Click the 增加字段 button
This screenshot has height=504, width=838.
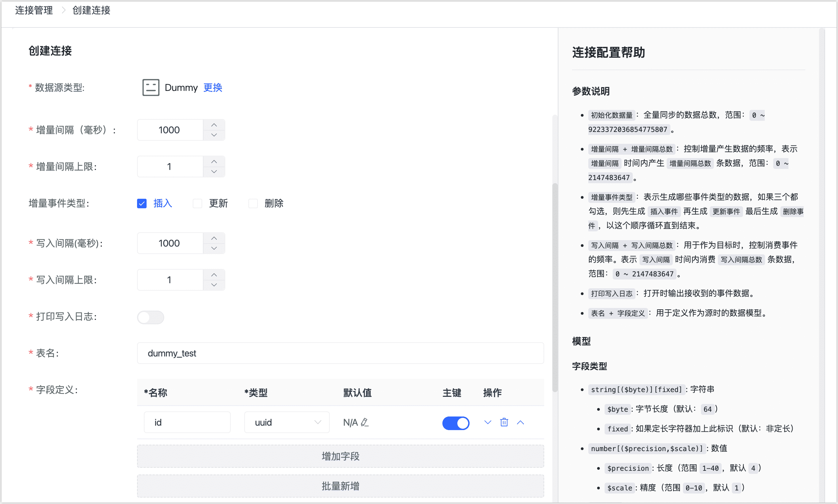(340, 456)
